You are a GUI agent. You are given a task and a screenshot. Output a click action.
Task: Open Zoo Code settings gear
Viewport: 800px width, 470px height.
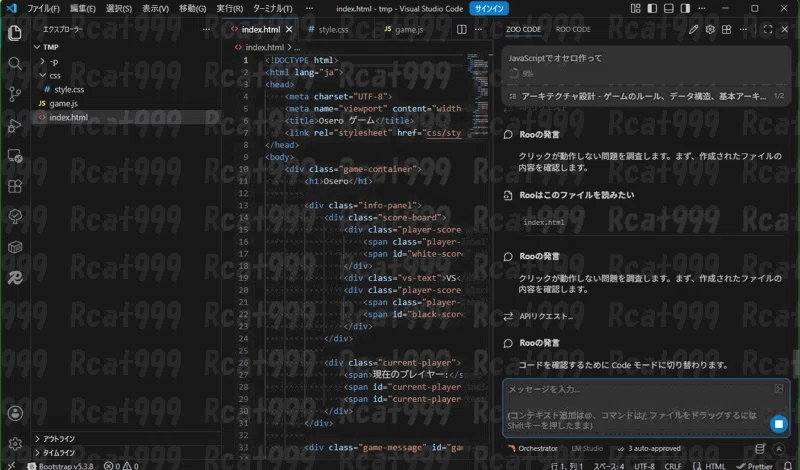[x=710, y=30]
